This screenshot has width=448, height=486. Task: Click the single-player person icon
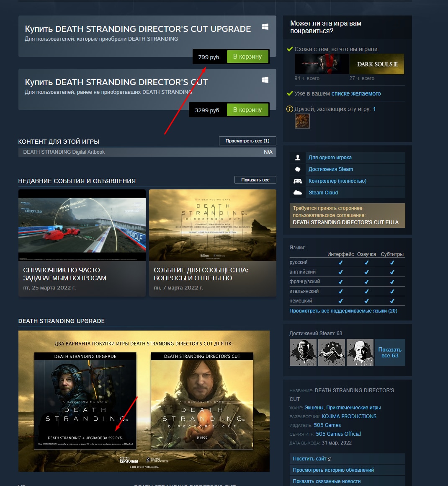point(298,158)
